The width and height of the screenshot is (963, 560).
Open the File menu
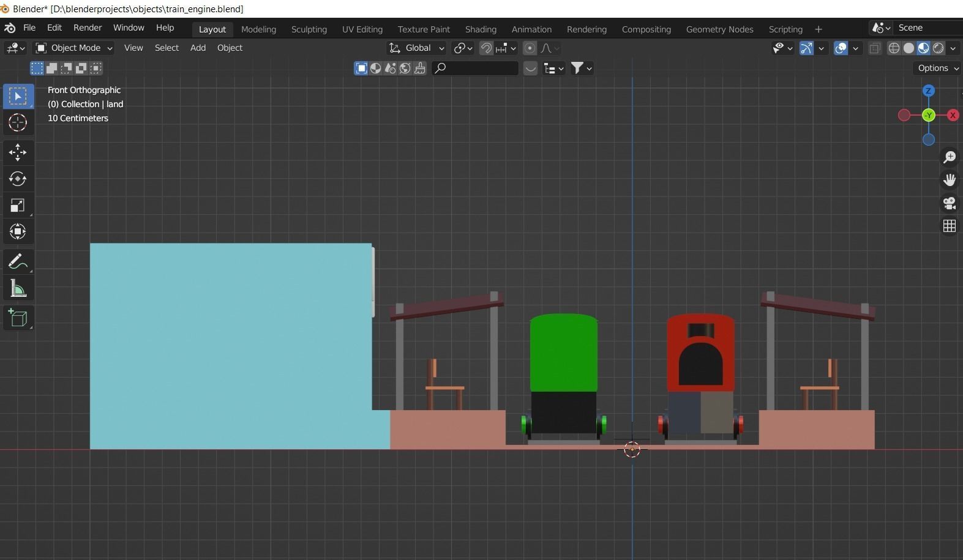29,28
